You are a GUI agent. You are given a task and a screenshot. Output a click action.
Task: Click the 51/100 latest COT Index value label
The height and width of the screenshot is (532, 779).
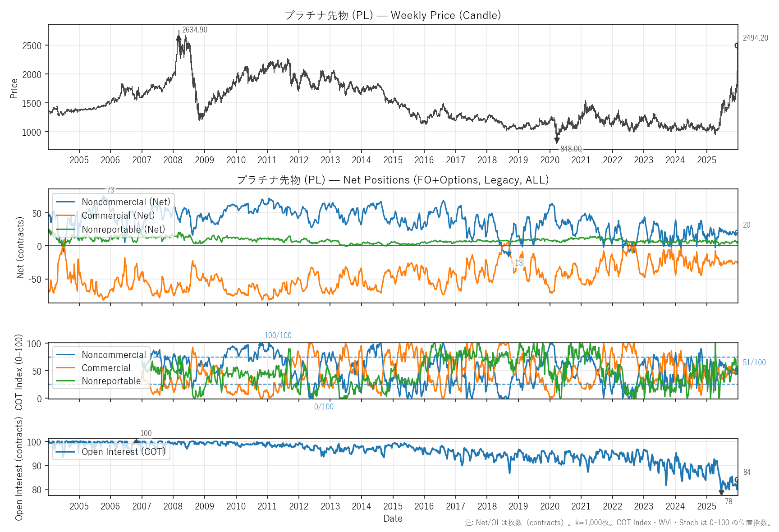pyautogui.click(x=754, y=362)
